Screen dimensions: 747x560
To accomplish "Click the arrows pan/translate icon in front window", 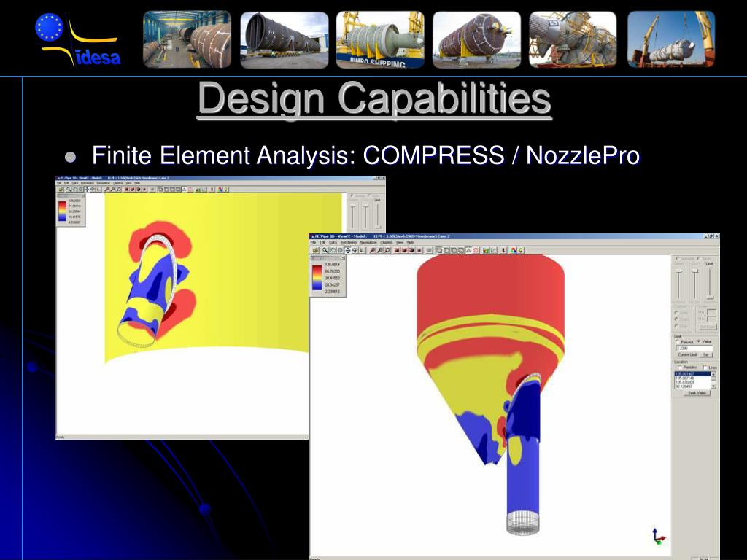I will point(348,250).
